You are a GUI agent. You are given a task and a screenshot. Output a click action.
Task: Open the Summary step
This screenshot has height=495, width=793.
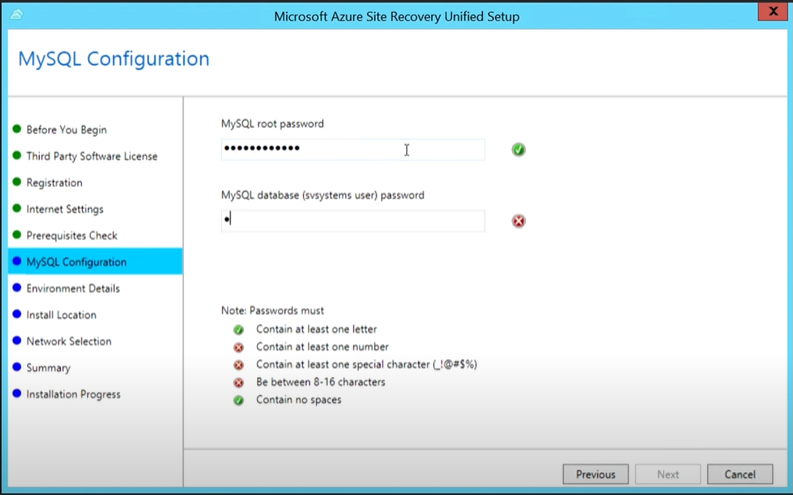tap(48, 368)
